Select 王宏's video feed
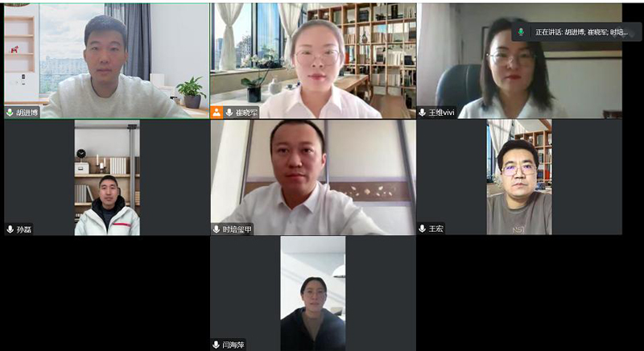The height and width of the screenshot is (351, 644). pos(519,177)
